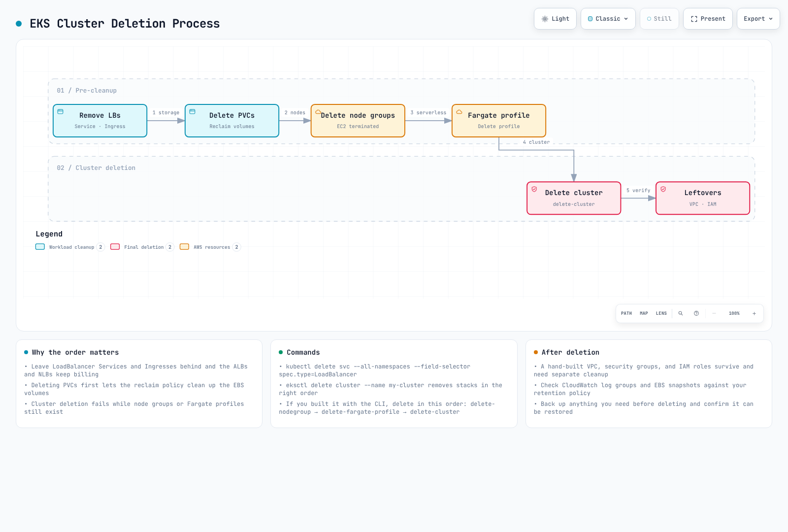Viewport: 788px width, 532px height.
Task: Click the shield icon on Leftovers
Action: tap(663, 189)
